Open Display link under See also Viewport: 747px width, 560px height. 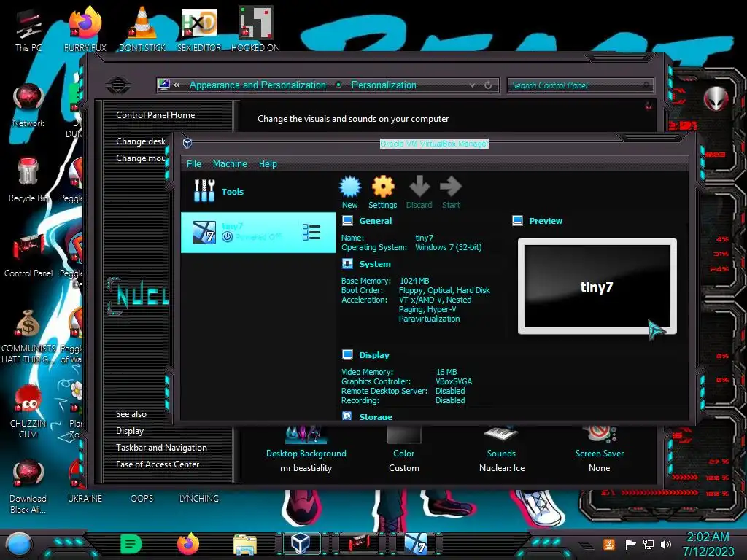130,431
